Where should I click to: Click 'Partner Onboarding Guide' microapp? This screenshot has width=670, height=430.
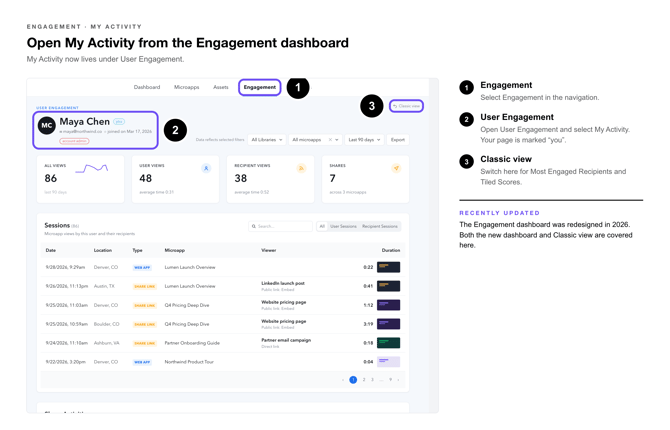point(192,343)
